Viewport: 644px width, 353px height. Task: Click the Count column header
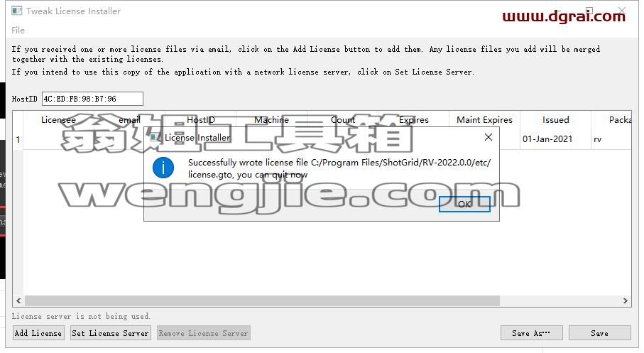coord(343,119)
